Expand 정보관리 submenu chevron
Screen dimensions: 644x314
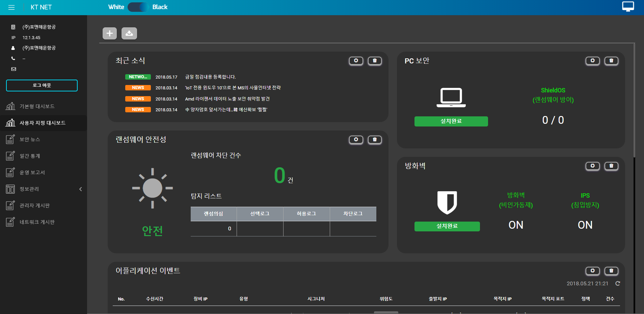(81, 189)
